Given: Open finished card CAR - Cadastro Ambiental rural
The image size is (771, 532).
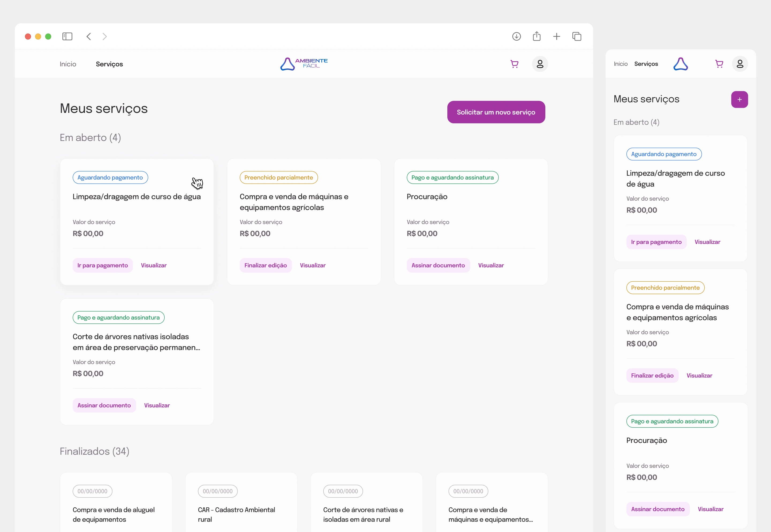Looking at the screenshot, I should click(x=241, y=502).
